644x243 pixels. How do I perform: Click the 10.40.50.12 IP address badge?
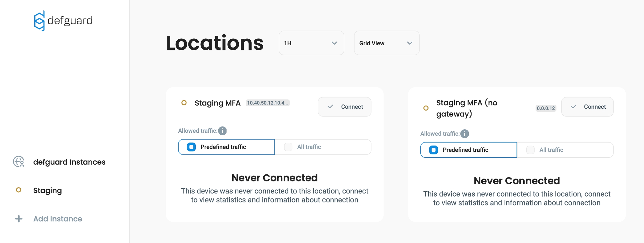coord(267,103)
